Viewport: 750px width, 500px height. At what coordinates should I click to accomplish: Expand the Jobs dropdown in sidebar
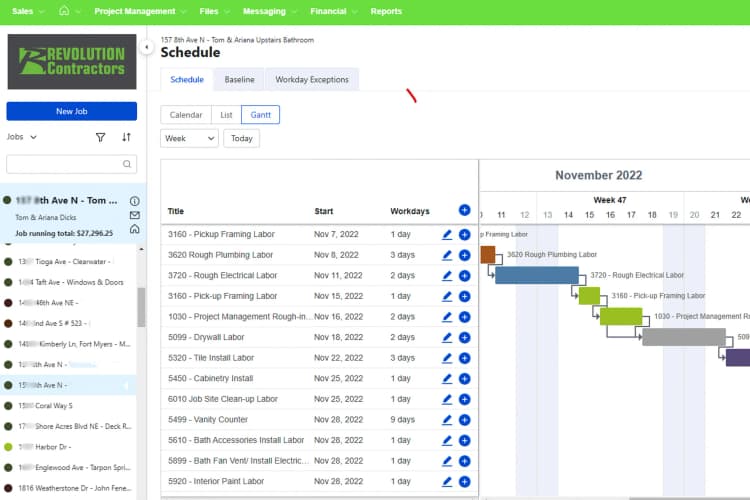coord(22,137)
